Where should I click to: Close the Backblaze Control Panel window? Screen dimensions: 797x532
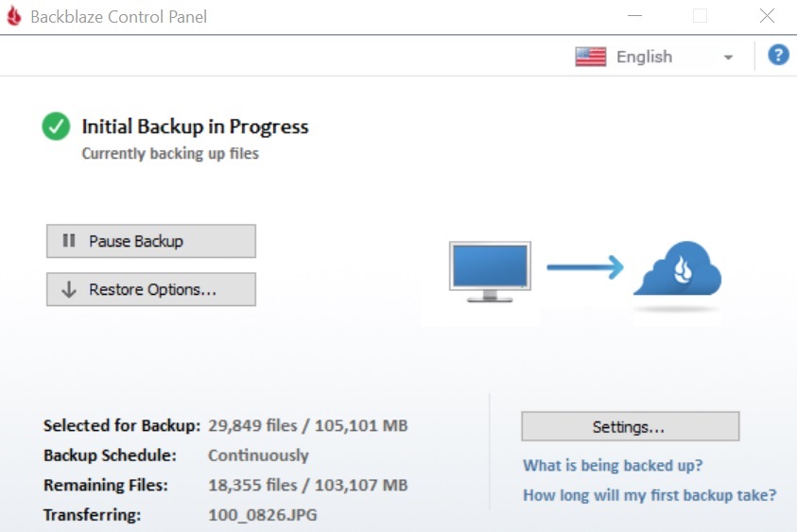tap(767, 16)
